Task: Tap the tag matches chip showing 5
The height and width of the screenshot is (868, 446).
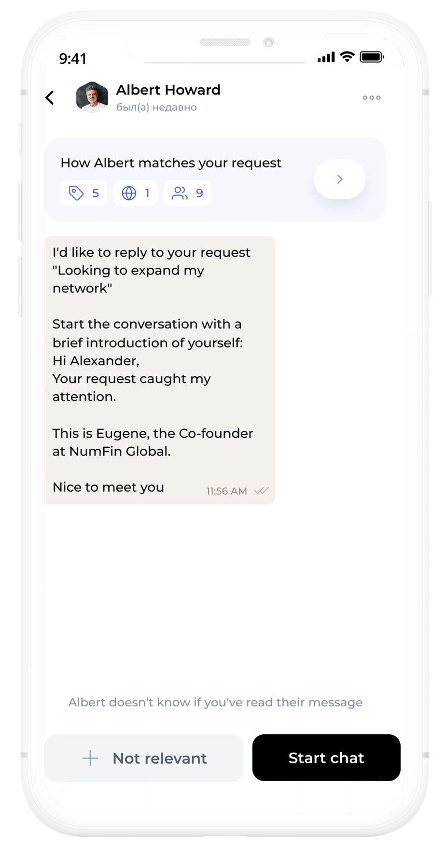Action: click(x=84, y=193)
